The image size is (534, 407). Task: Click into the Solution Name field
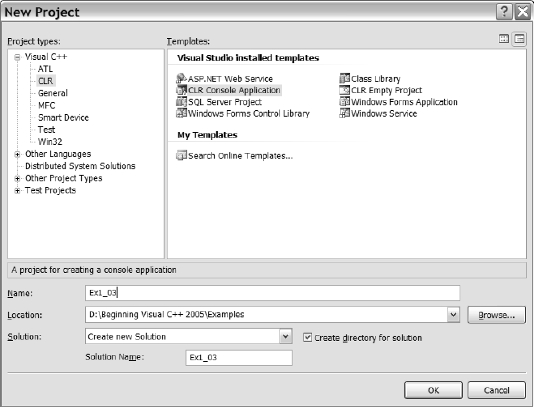(x=239, y=358)
